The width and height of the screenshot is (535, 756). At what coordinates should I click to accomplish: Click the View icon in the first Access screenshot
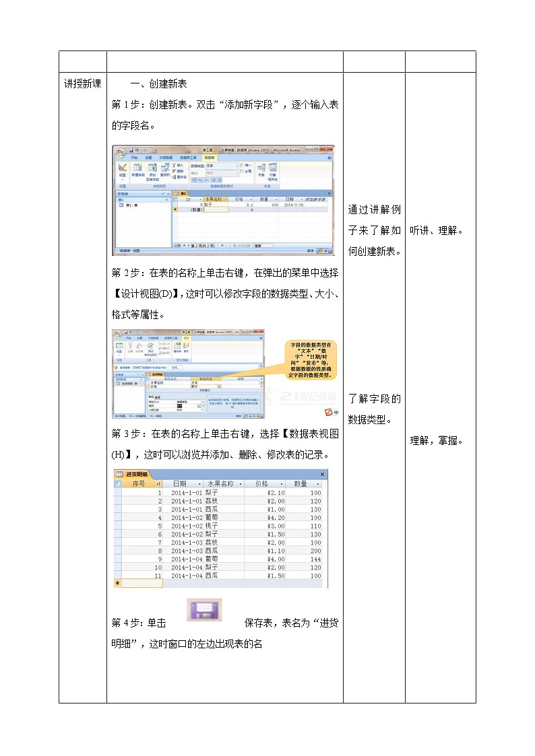click(123, 168)
